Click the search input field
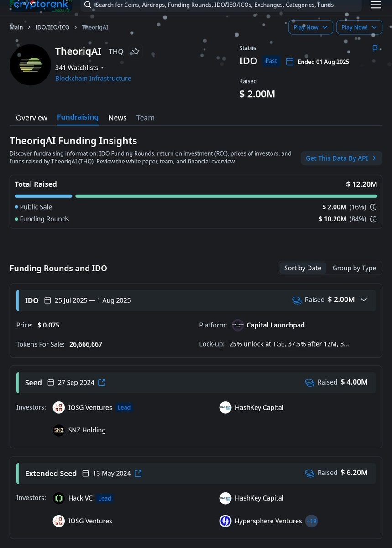This screenshot has width=392, height=548. click(221, 5)
